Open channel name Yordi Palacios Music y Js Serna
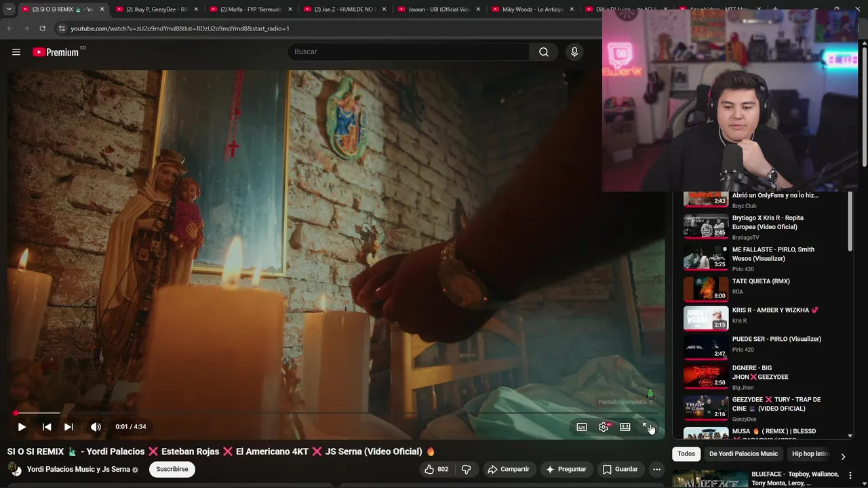 pos(79,469)
